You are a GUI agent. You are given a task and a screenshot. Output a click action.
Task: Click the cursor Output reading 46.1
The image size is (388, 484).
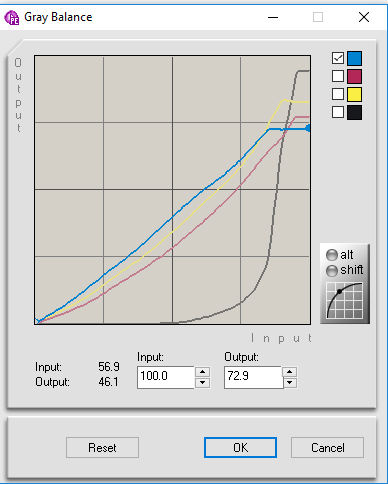coord(109,382)
